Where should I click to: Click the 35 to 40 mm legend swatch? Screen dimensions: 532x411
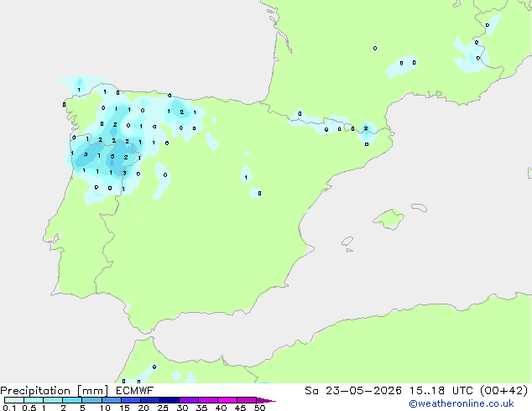(207, 400)
